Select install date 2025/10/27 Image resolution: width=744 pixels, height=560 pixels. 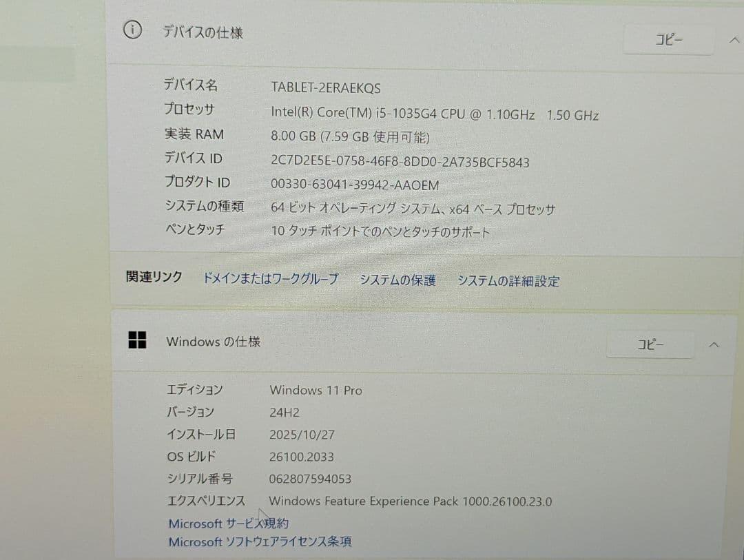click(x=302, y=435)
